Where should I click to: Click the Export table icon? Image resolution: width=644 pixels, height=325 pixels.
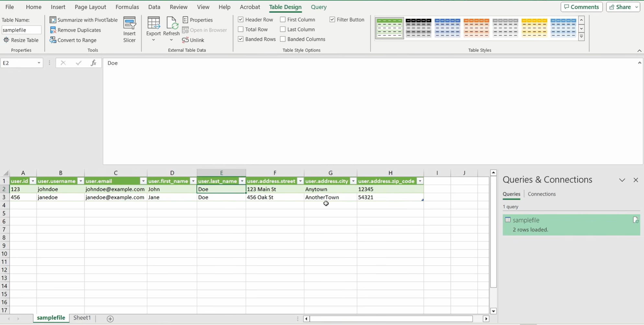pyautogui.click(x=153, y=23)
